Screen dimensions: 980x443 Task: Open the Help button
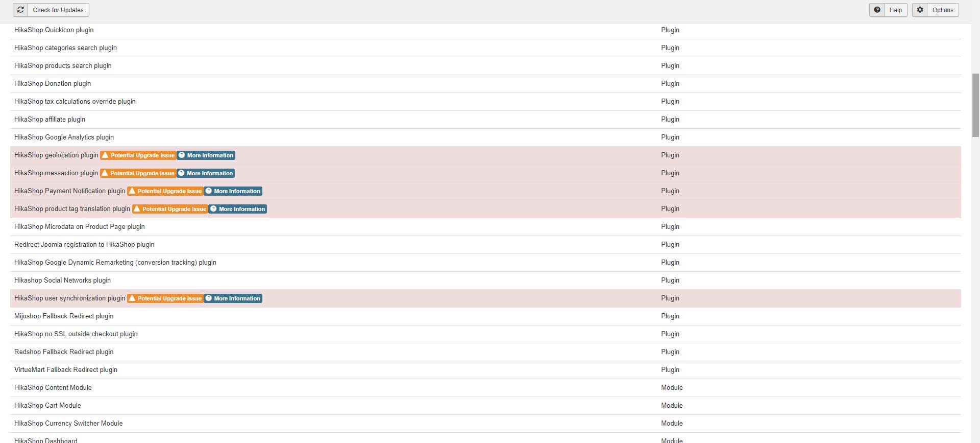888,10
